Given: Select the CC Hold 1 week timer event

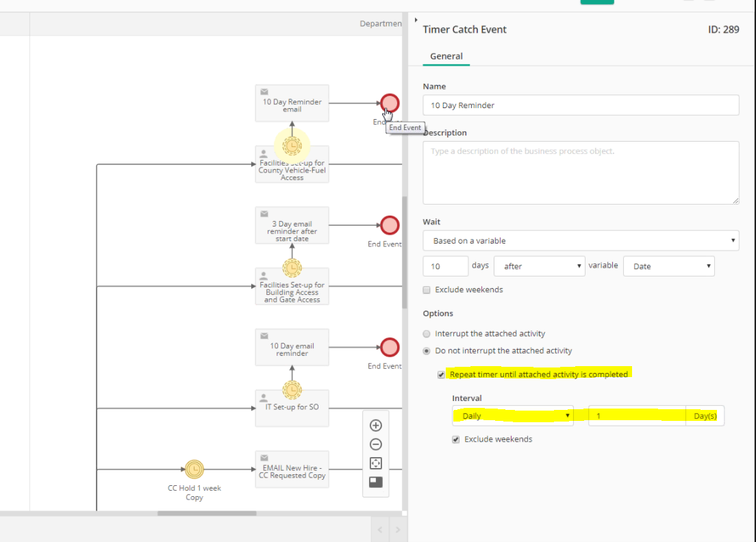Looking at the screenshot, I should [x=194, y=469].
